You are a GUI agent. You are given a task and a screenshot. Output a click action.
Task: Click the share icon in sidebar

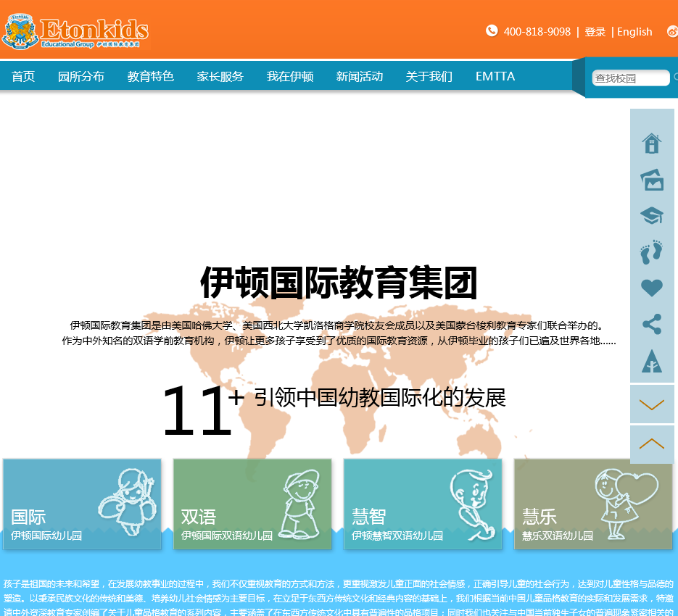(652, 324)
